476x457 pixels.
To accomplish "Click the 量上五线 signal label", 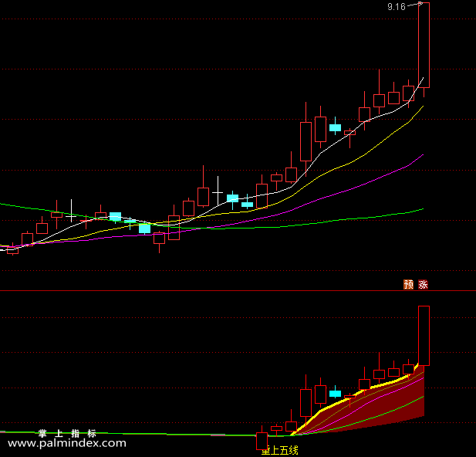I will [279, 450].
